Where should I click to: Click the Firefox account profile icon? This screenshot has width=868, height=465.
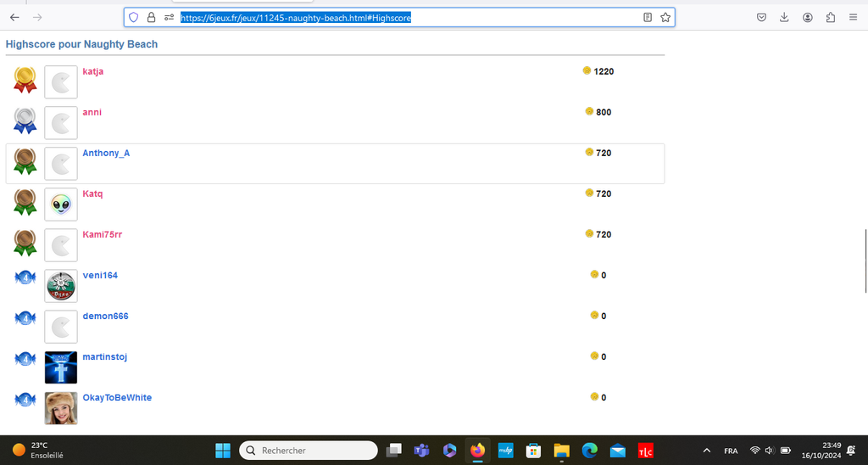[x=807, y=17]
